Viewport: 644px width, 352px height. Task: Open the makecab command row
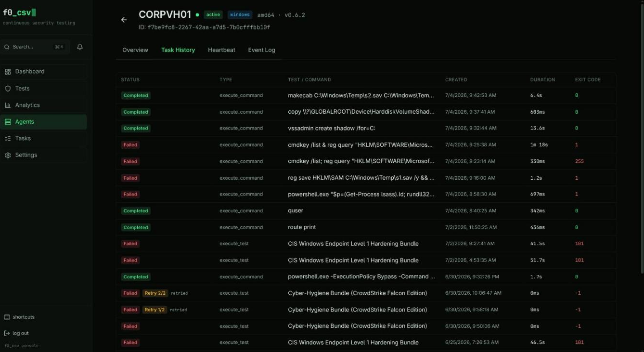(366, 95)
